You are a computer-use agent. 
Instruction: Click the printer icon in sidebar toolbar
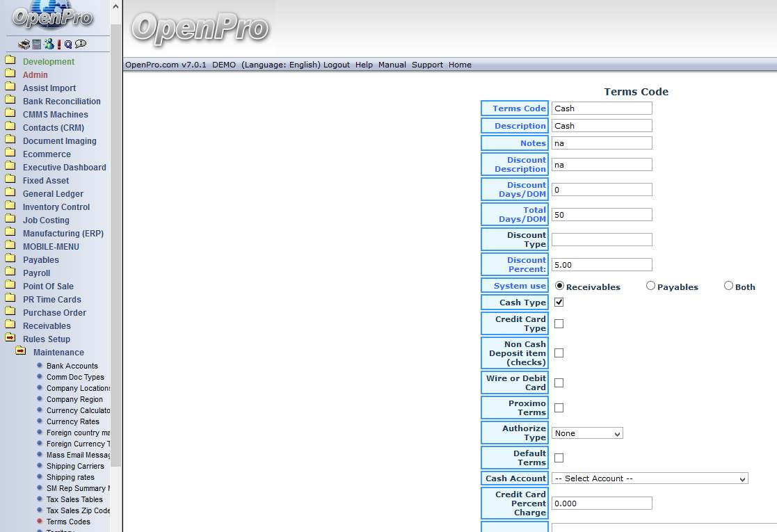coord(24,45)
